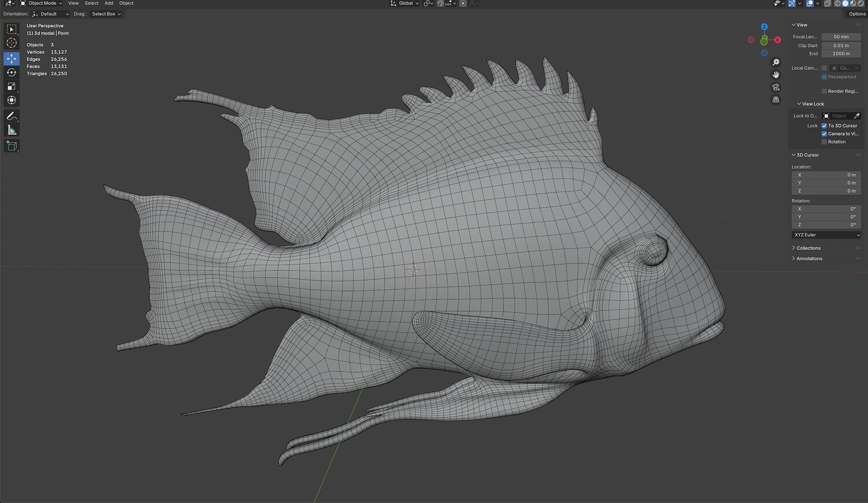Viewport: 868px width, 503px height.
Task: Open the object visibility filter popover
Action: point(779,3)
